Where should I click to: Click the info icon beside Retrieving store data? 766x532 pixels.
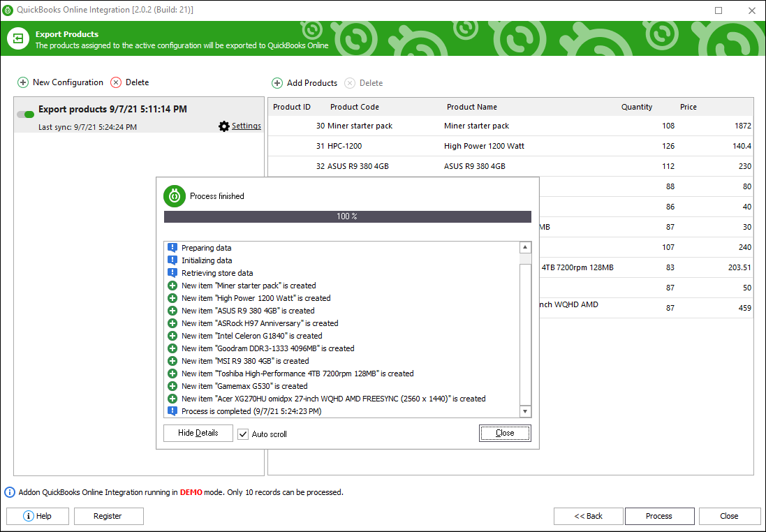click(172, 273)
